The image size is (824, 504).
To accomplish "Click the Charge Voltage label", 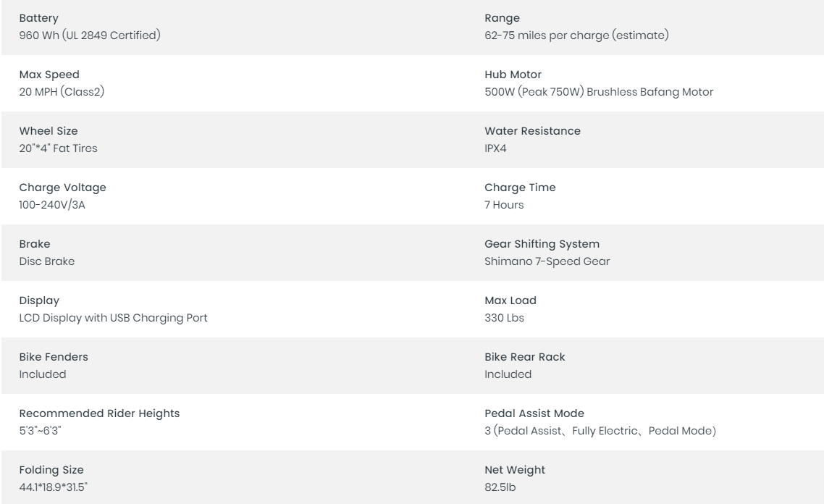I will click(x=62, y=188).
